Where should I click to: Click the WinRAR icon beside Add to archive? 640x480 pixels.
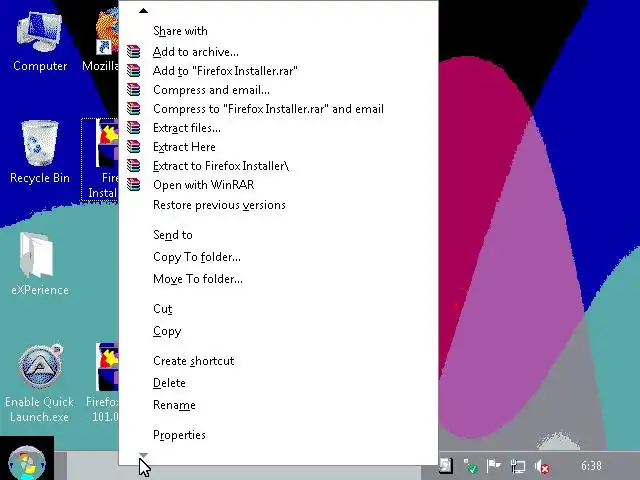(133, 52)
